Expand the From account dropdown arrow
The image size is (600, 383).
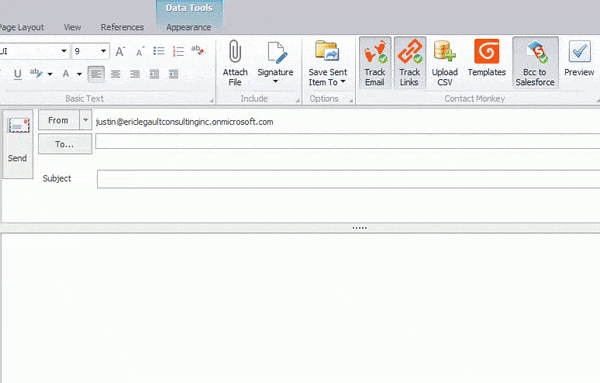coord(86,120)
